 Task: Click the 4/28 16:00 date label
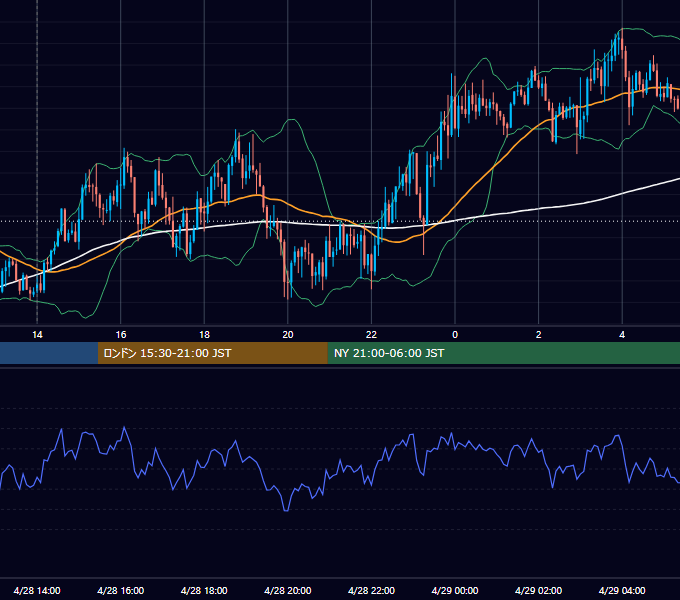(121, 590)
